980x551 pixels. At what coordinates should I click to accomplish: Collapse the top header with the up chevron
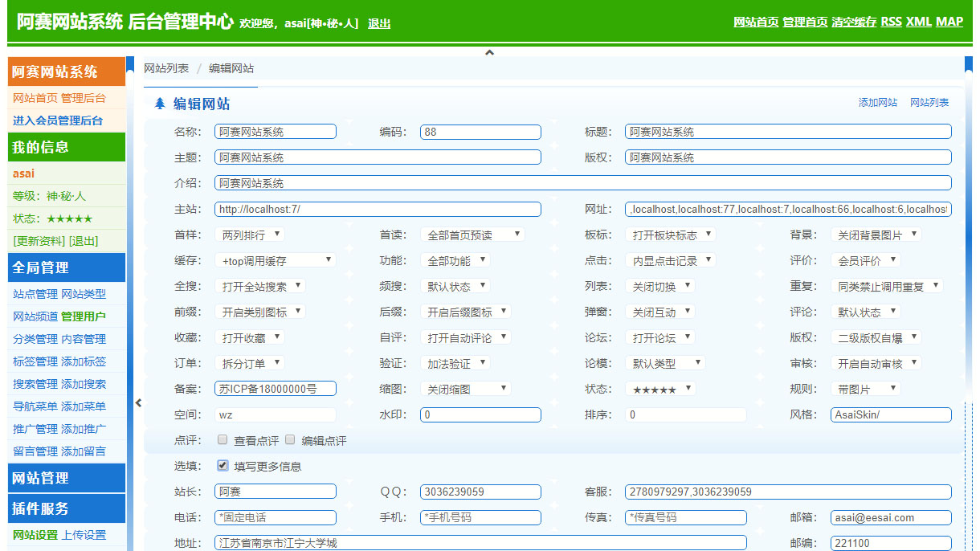(489, 53)
